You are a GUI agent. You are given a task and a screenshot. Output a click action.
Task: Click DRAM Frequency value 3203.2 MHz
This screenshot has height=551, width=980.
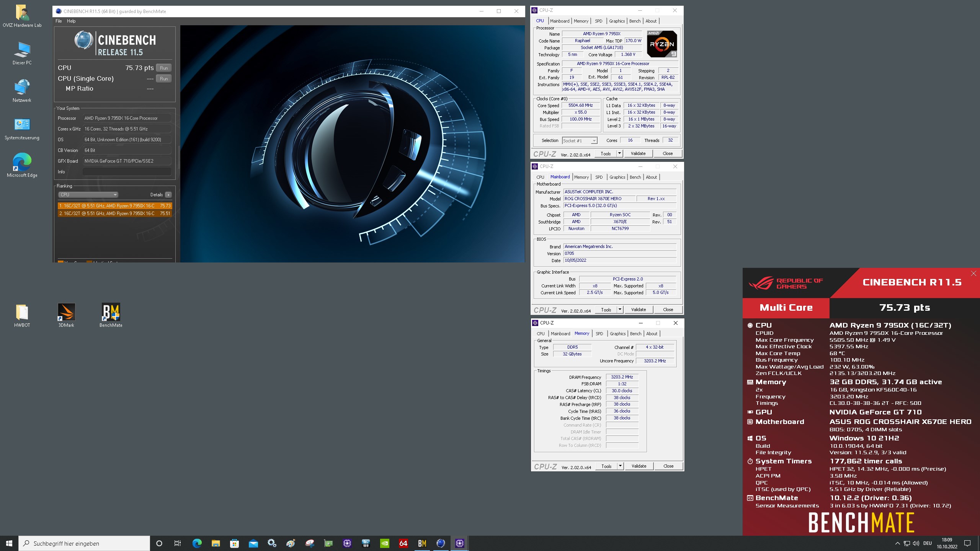pos(622,377)
